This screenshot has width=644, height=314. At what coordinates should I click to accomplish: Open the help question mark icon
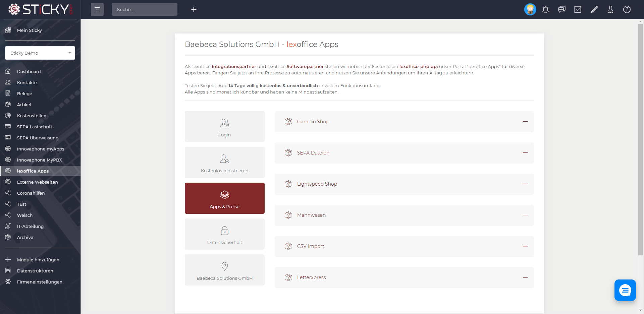click(627, 9)
